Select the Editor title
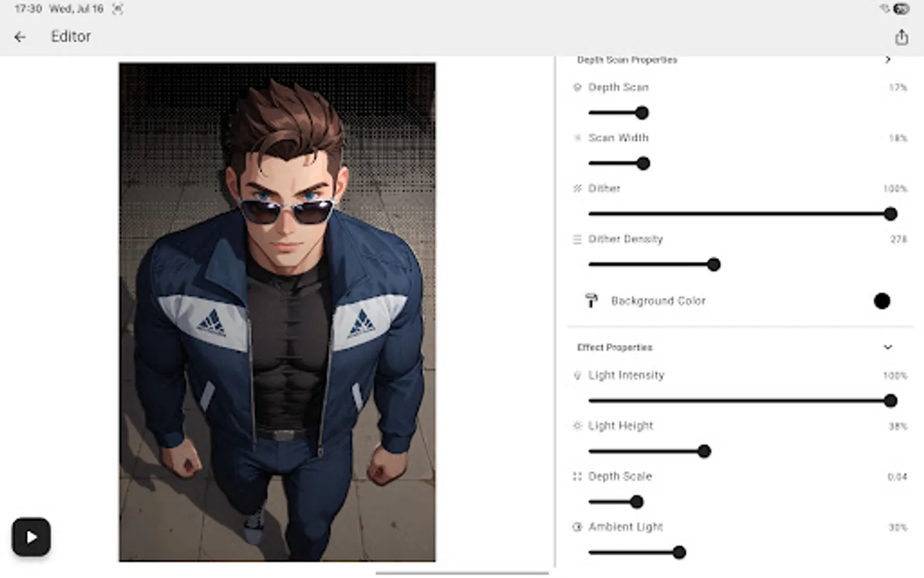This screenshot has height=578, width=924. point(71,36)
